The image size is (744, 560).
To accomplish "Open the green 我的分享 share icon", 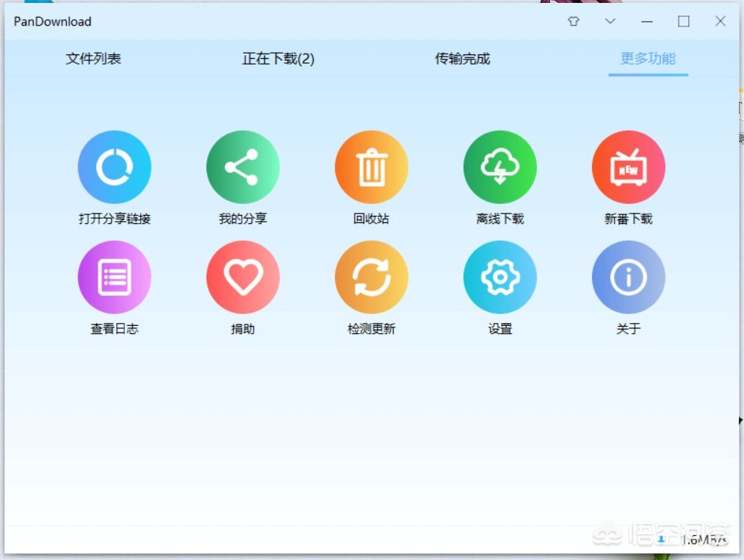I will coord(243,167).
